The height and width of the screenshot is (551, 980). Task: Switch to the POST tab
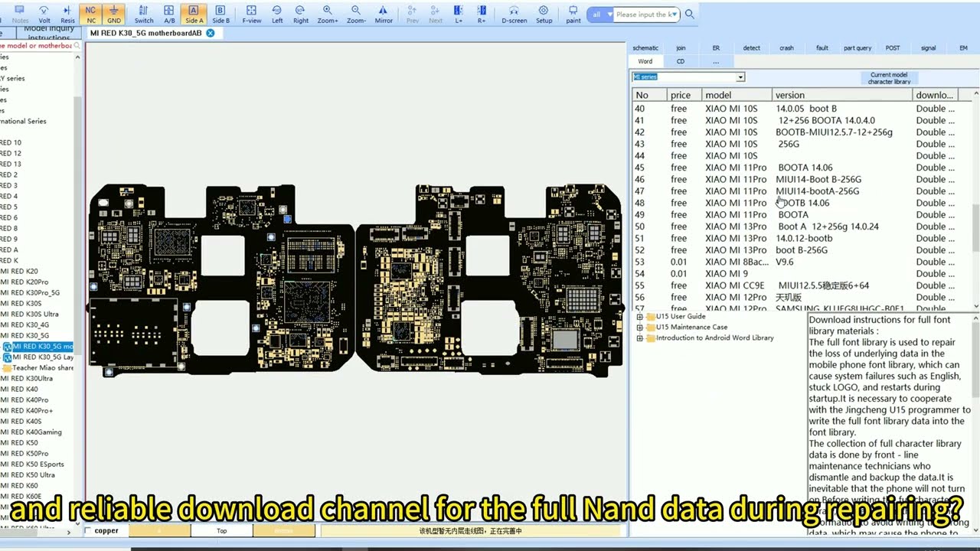click(893, 47)
